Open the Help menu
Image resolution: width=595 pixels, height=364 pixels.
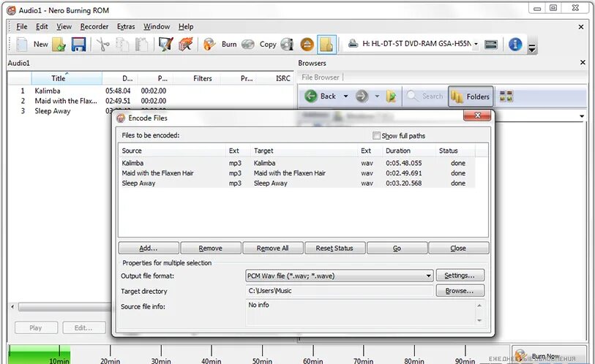(x=186, y=26)
